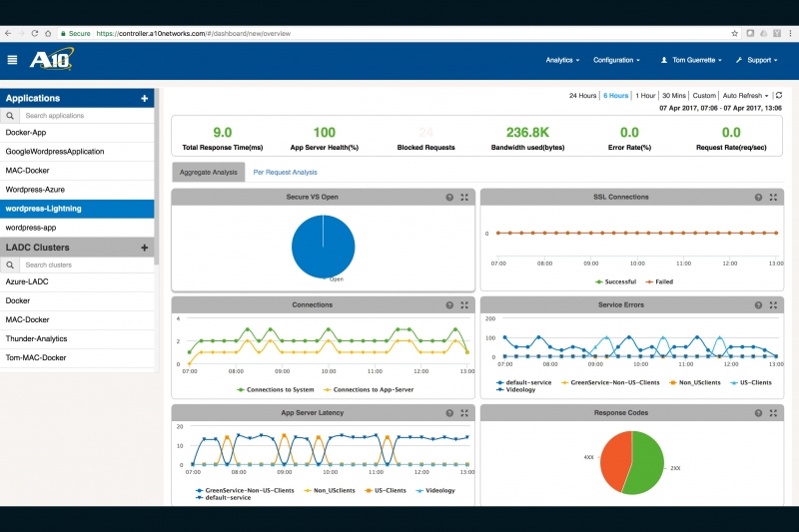
Task: Open the hamburger menu icon
Action: [12, 60]
